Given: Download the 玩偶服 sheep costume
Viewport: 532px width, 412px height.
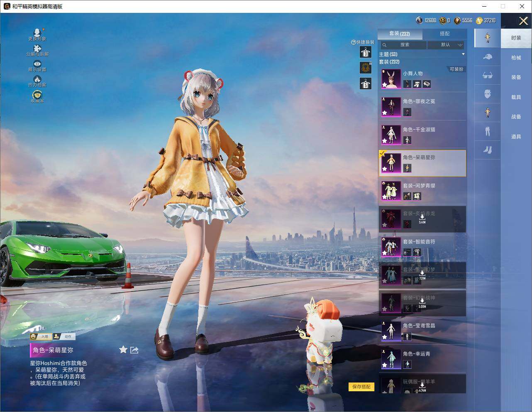Looking at the screenshot, I should [422, 386].
